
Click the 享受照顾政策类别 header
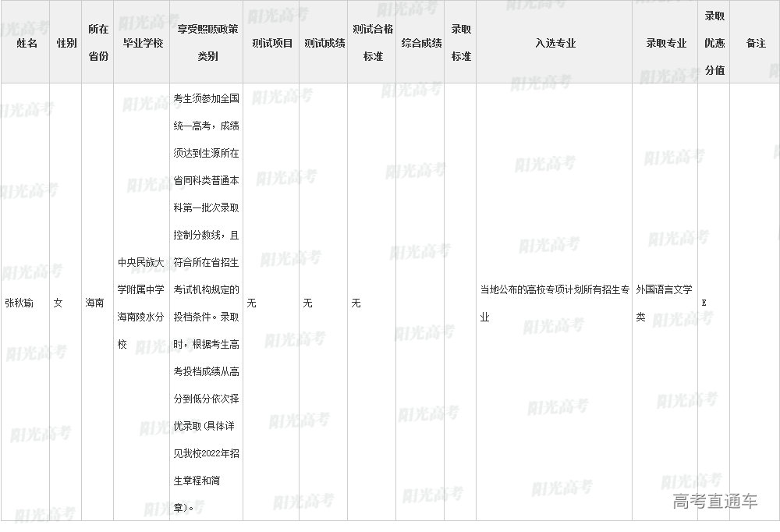207,43
